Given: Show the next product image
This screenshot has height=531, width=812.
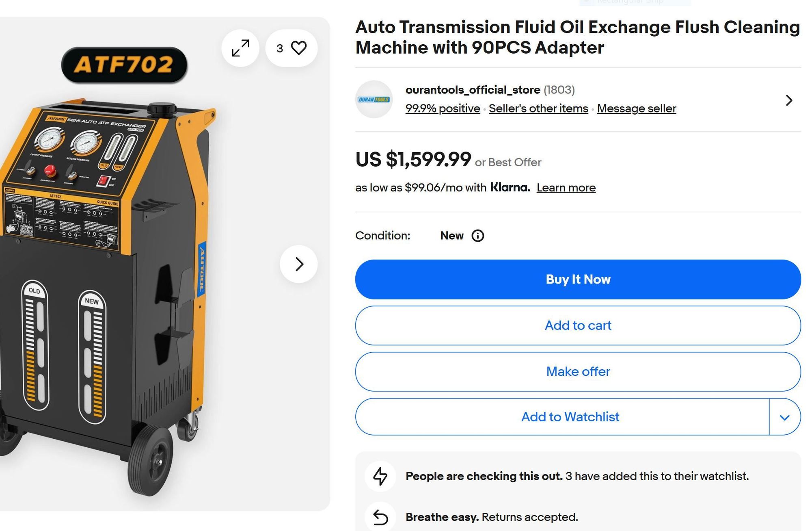Looking at the screenshot, I should [299, 264].
